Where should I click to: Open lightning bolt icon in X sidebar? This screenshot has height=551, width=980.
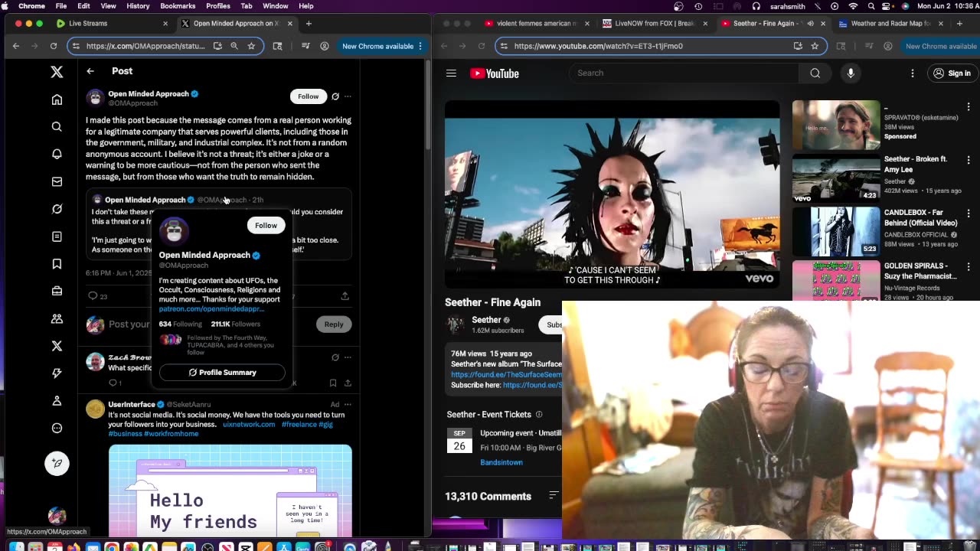pos(57,373)
